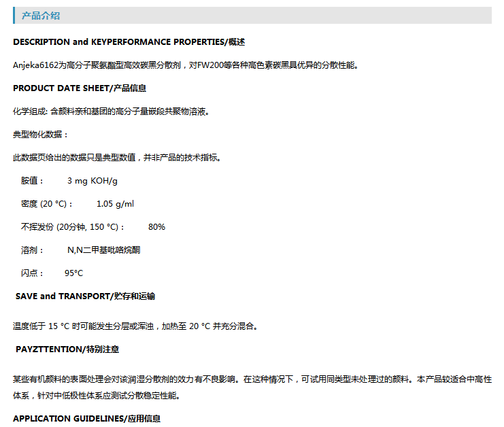The height and width of the screenshot is (427, 504).
Task: Click the APPLICATION GUIDELINES/应用信息 heading
Action: pos(86,419)
